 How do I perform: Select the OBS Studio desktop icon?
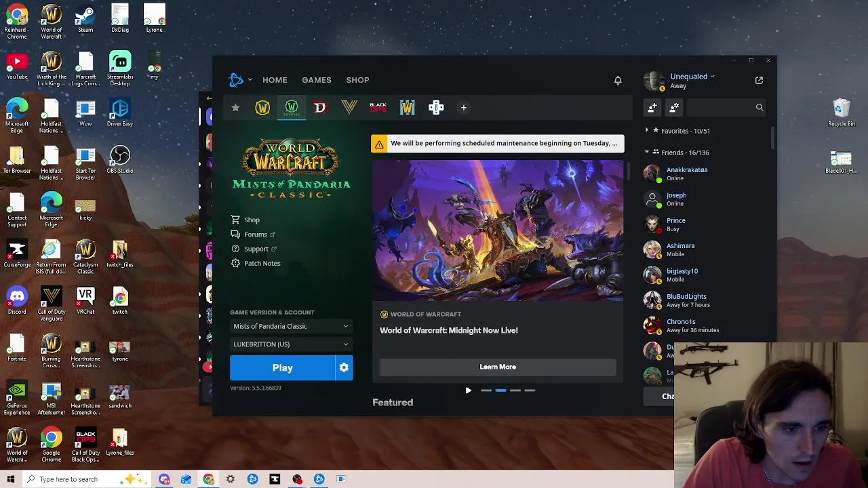[x=120, y=160]
